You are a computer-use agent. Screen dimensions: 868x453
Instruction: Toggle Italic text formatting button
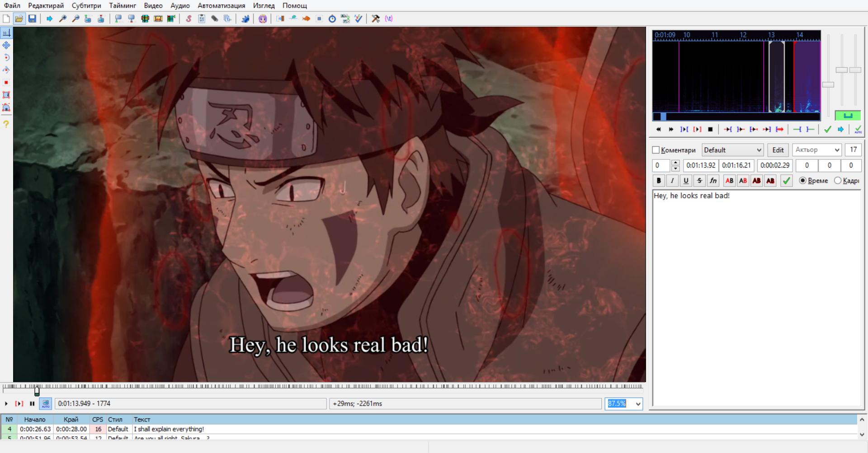(x=672, y=181)
